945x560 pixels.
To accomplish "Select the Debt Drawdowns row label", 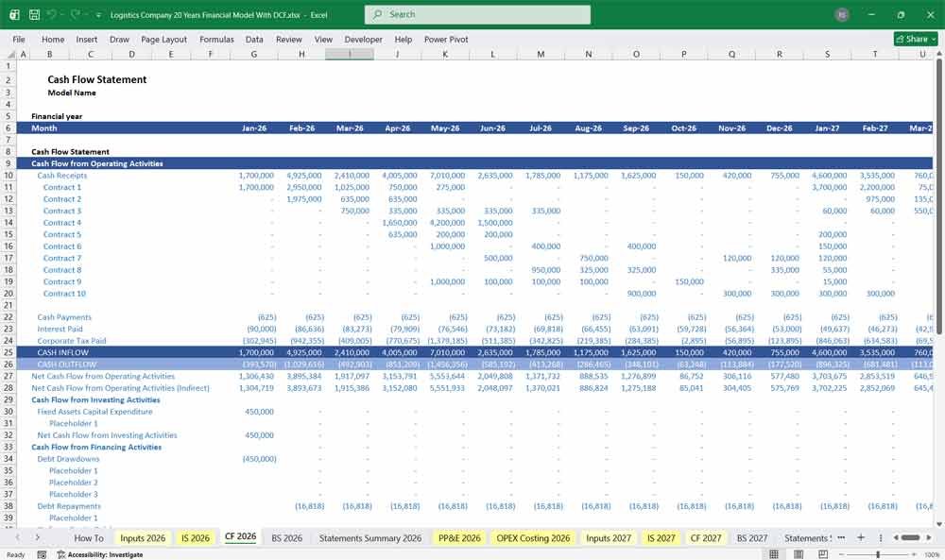I will [68, 459].
